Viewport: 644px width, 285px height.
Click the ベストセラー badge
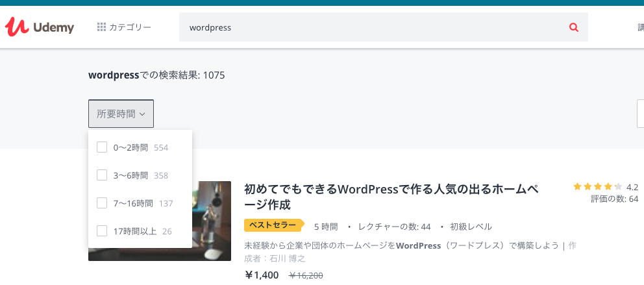click(275, 225)
